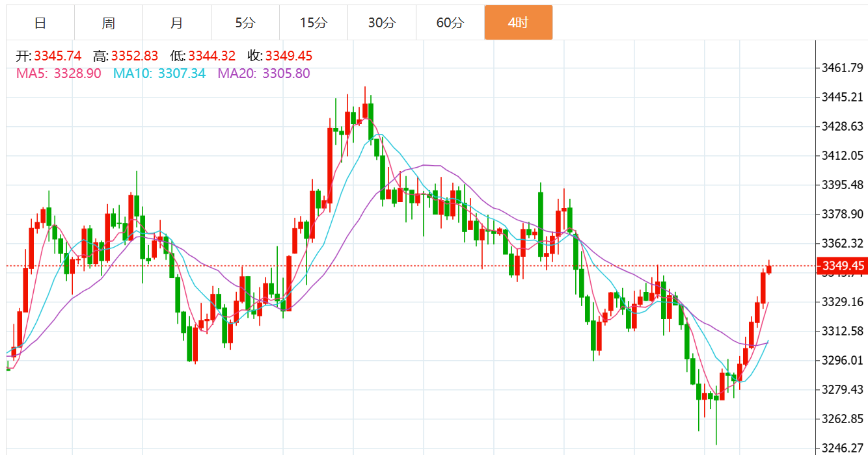This screenshot has height=455, width=868.
Task: Click the 3296.01 price axis label
Action: point(843,360)
